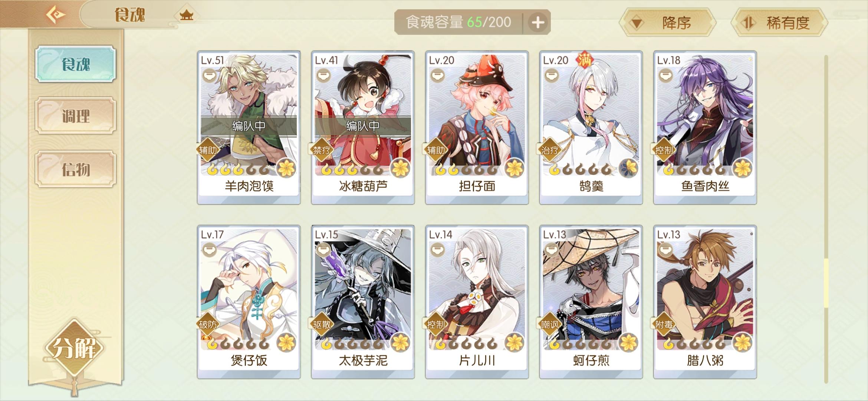Click the bowl icon on 冰糖葫芦 card
The height and width of the screenshot is (401, 868).
tap(324, 76)
